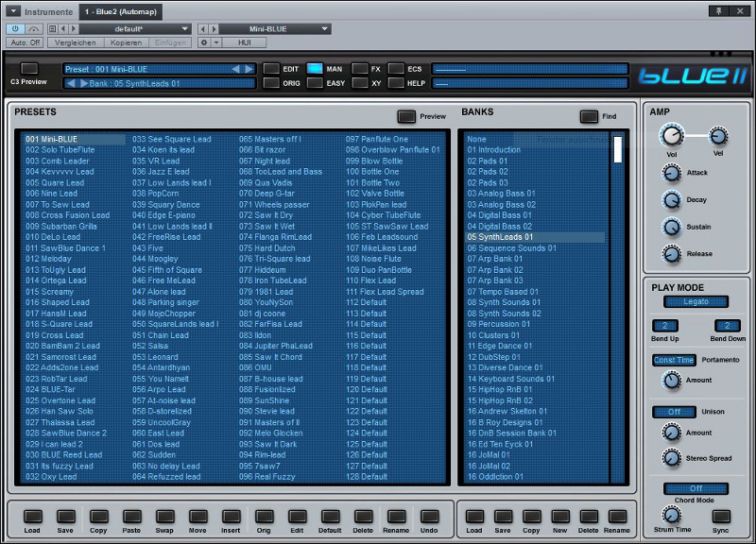Click the Auto: Off button
This screenshot has height=544, width=756.
26,42
